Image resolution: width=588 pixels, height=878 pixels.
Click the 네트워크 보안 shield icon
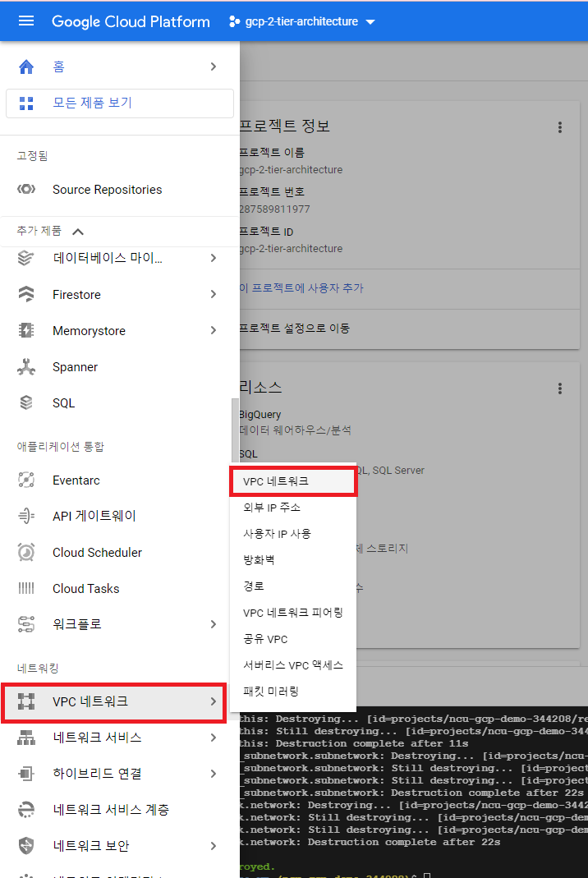pyautogui.click(x=26, y=845)
